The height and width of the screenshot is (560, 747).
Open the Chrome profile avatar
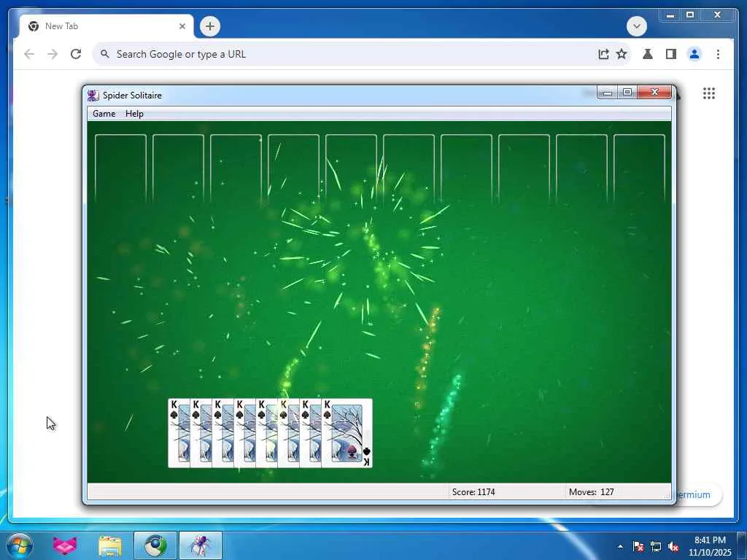(694, 54)
